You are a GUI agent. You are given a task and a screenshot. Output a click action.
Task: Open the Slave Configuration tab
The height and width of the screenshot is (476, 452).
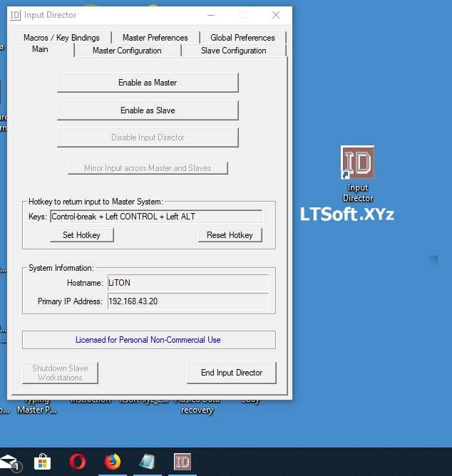(234, 51)
